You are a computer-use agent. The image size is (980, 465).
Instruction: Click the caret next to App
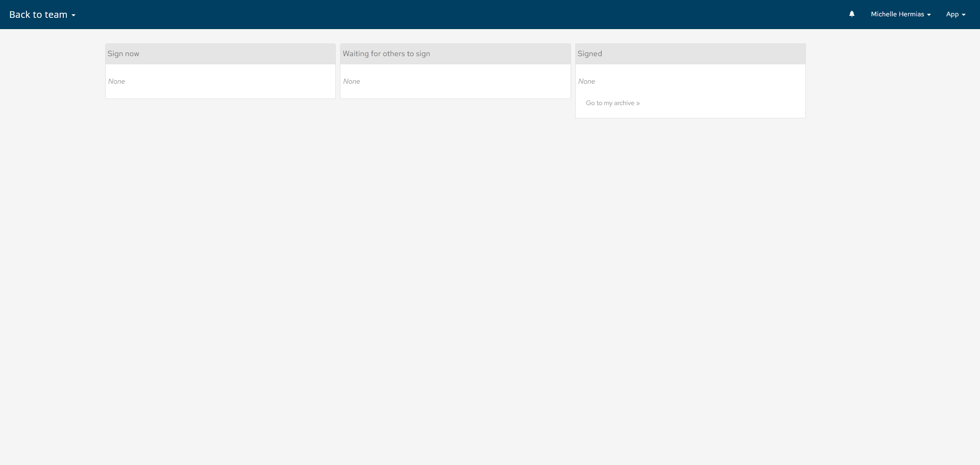pyautogui.click(x=964, y=15)
